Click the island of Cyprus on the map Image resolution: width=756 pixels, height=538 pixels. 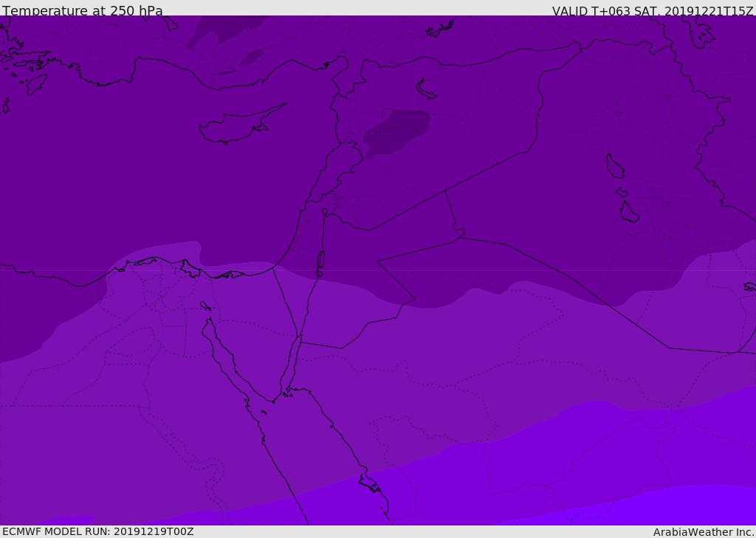pos(238,125)
